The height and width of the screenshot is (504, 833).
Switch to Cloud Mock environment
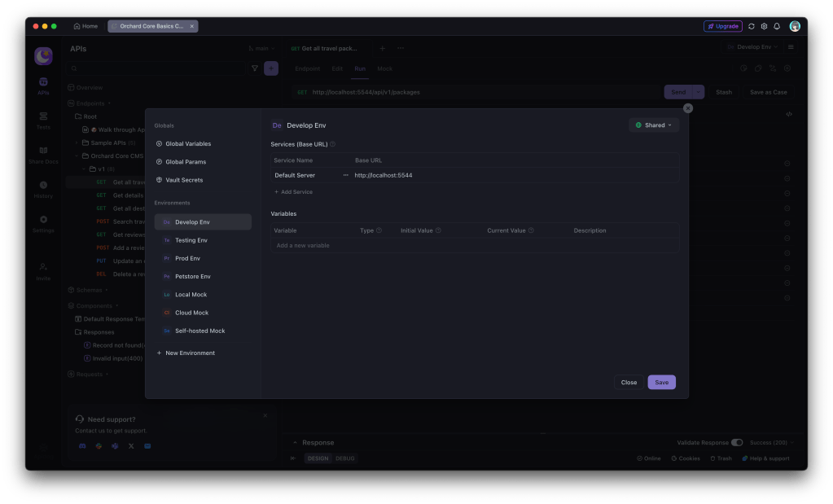pos(191,313)
